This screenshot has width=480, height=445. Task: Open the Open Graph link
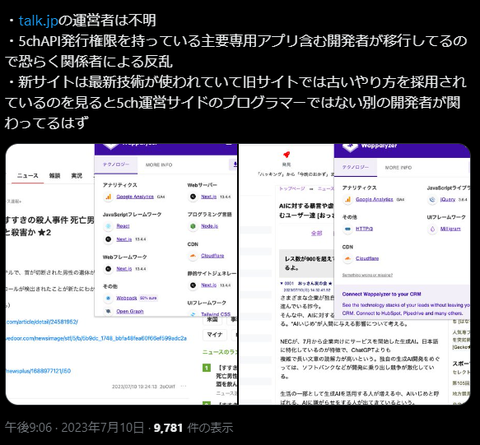click(x=130, y=311)
